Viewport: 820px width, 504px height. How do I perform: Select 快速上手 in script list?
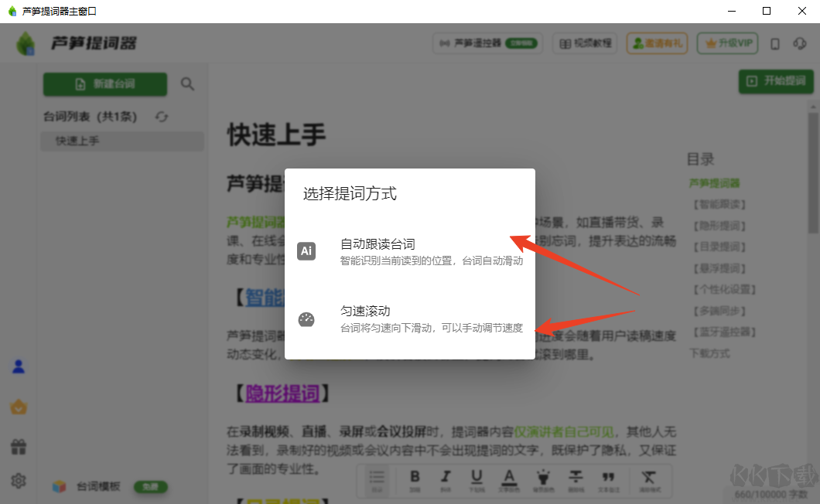[122, 141]
